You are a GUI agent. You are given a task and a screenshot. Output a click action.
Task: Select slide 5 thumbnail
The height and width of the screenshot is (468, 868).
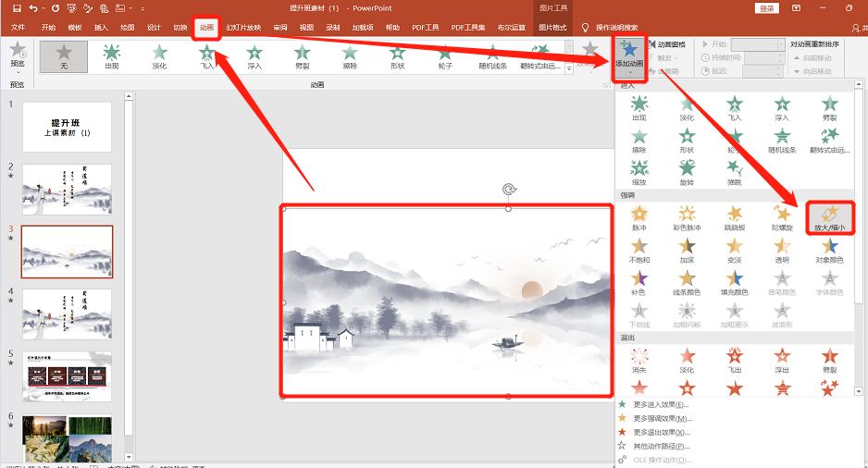point(67,376)
